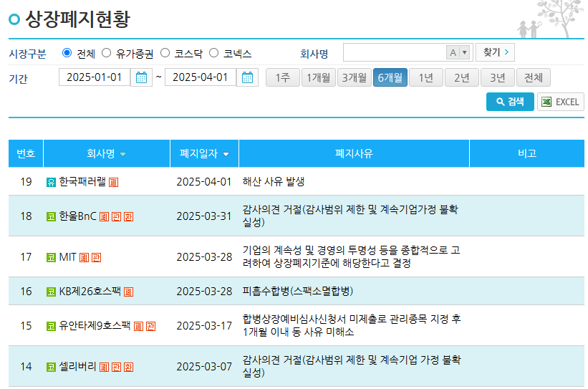Open the 한국패러랠 company link
This screenshot has width=588, height=389.
[x=82, y=182]
